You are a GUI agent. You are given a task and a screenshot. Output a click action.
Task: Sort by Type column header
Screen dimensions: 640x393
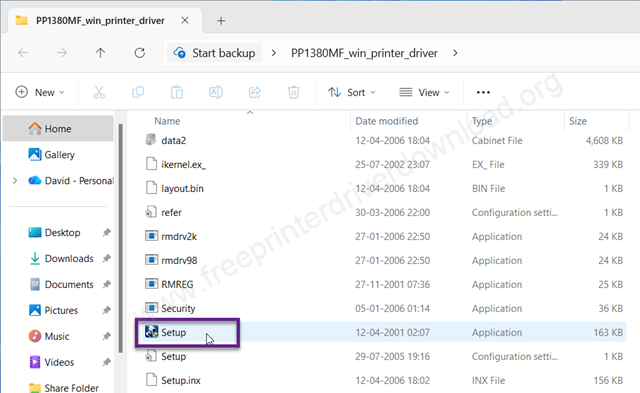pyautogui.click(x=482, y=121)
